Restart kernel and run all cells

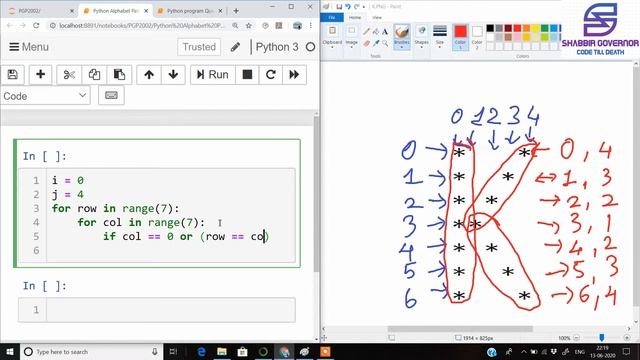[x=294, y=75]
